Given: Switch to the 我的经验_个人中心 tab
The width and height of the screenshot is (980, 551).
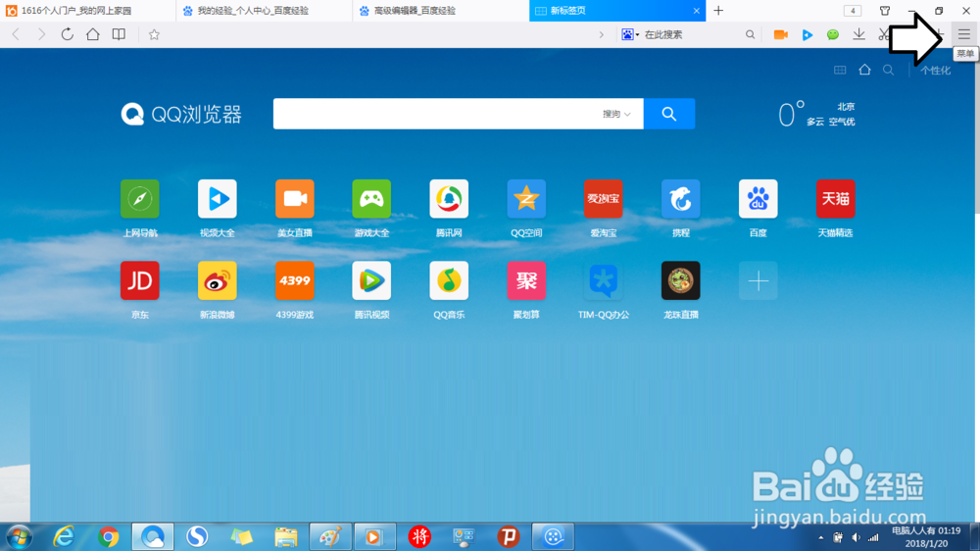Looking at the screenshot, I should 265,11.
